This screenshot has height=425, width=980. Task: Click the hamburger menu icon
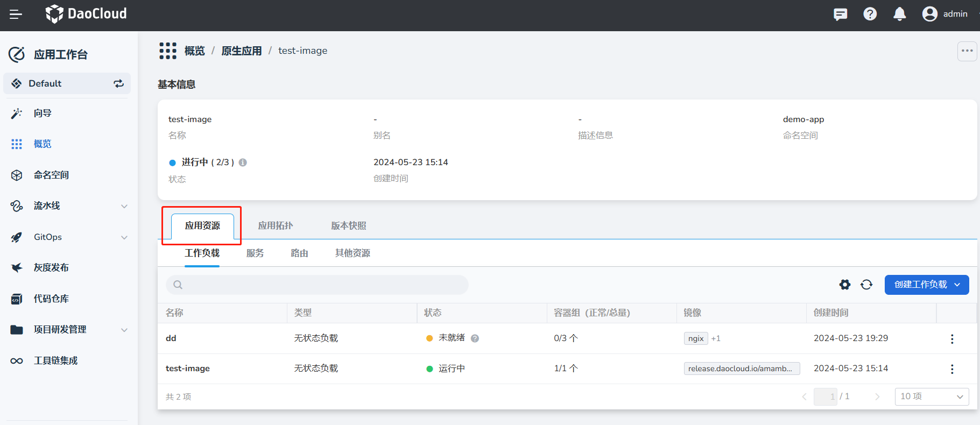click(16, 15)
